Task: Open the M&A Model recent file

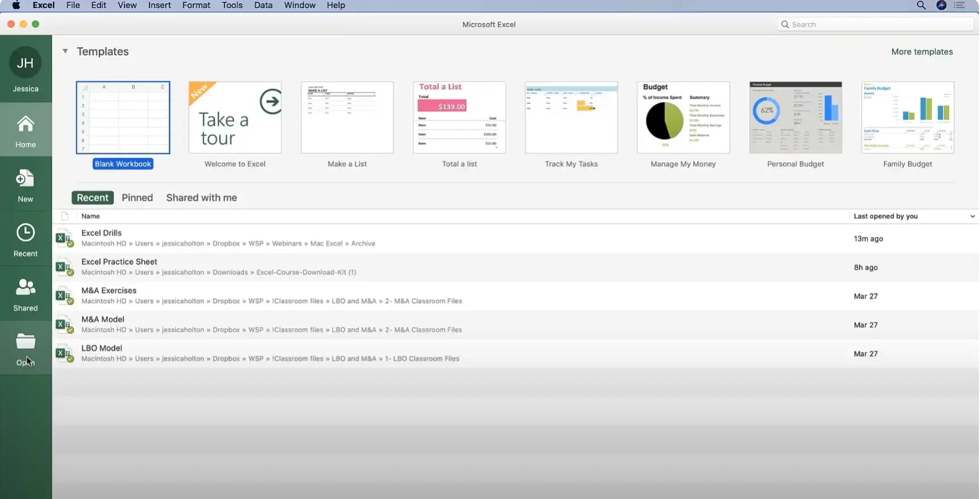Action: coord(103,319)
